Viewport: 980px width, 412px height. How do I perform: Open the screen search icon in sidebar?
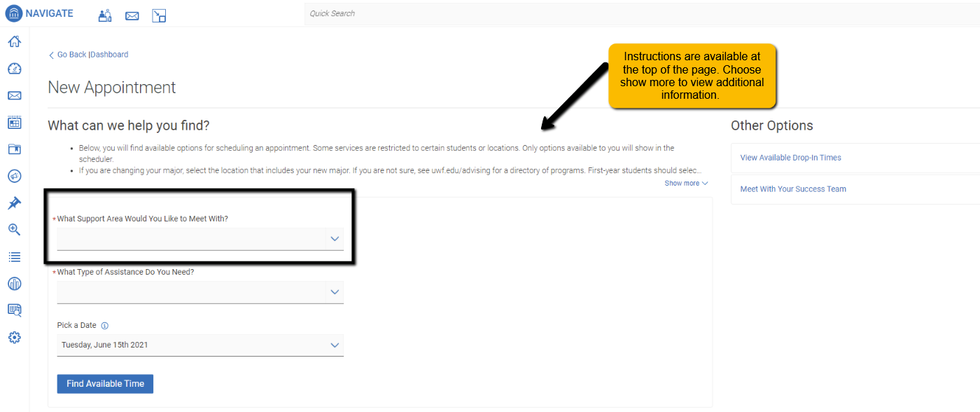(14, 310)
